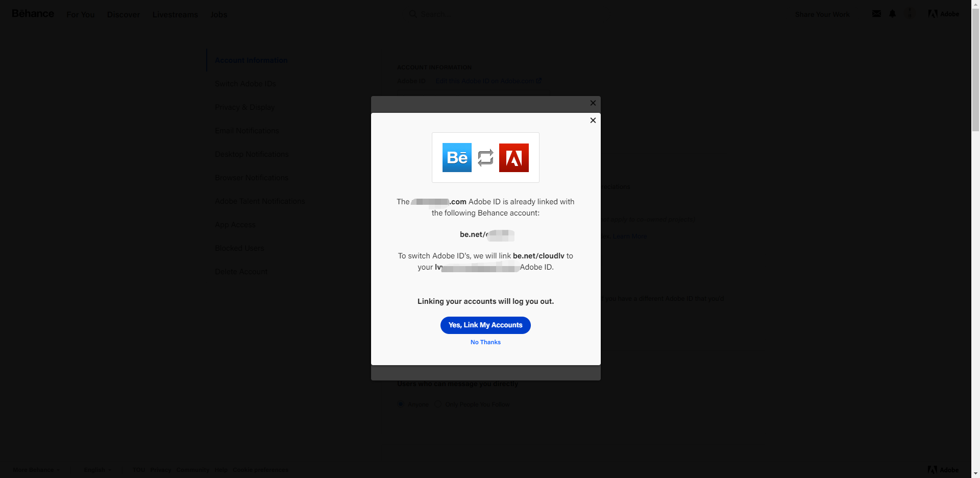Click the Adobe logo in header
980x478 pixels.
943,14
